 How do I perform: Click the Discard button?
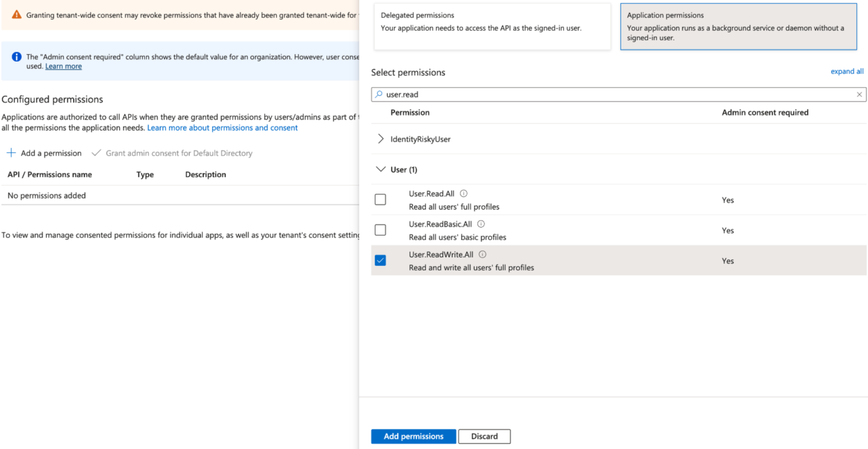click(484, 436)
